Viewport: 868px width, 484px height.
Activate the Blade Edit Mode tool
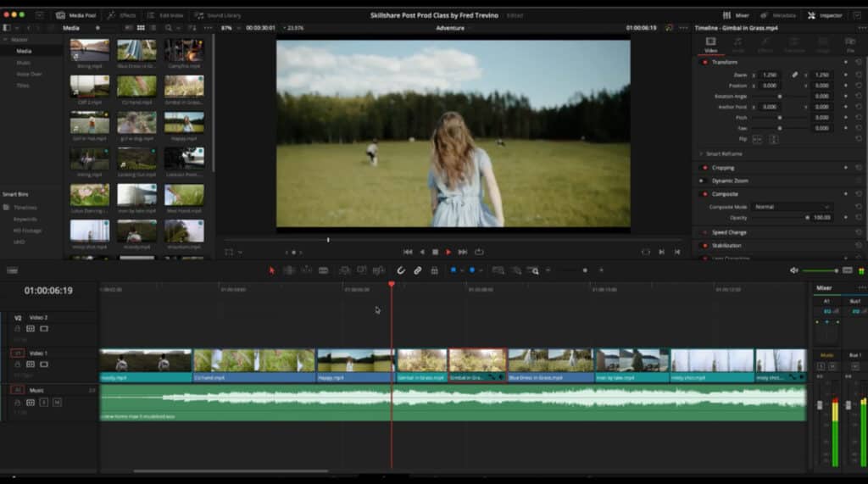[323, 270]
